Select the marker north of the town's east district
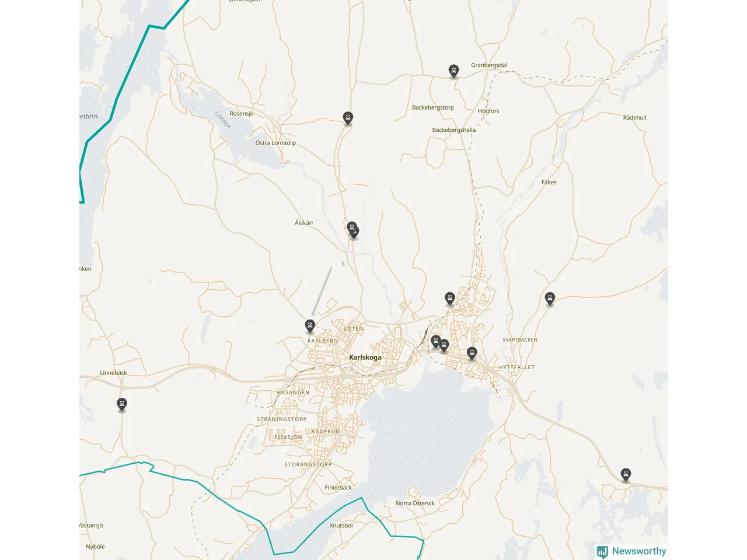This screenshot has height=560, width=747. coord(449,299)
